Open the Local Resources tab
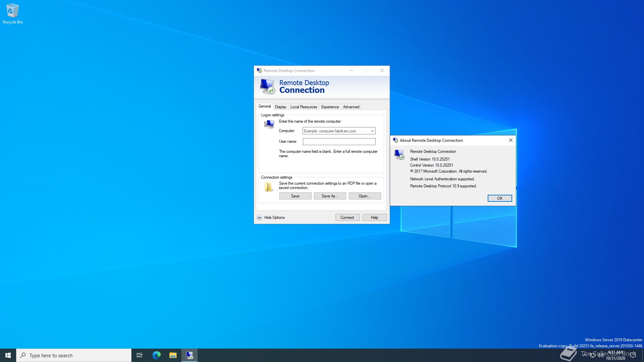This screenshot has height=362, width=644. click(x=304, y=107)
